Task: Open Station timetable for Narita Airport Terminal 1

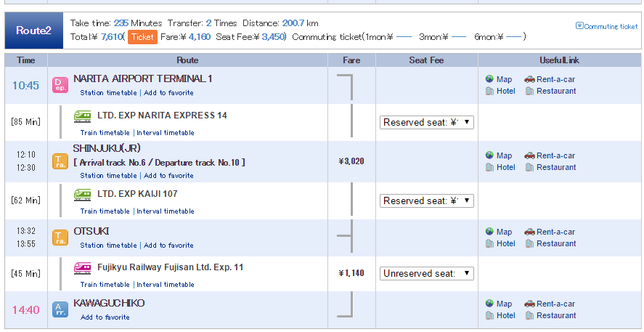Action: 108,93
